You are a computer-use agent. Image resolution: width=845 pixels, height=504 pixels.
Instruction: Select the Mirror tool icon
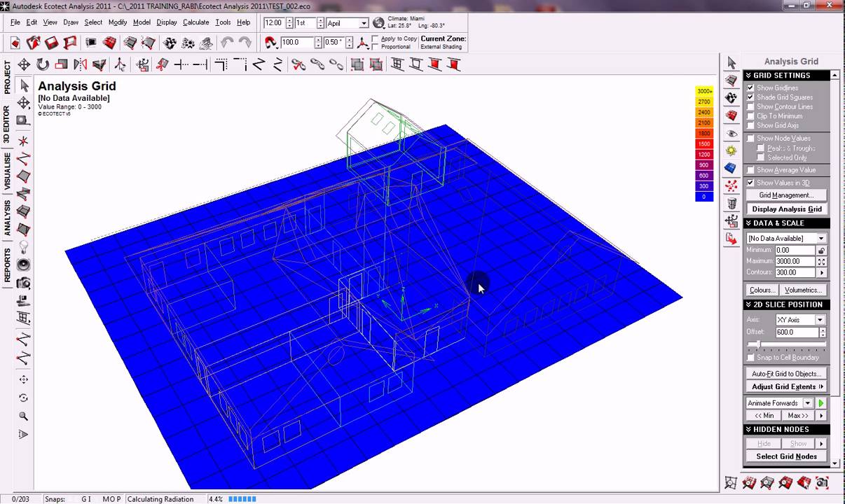click(80, 64)
